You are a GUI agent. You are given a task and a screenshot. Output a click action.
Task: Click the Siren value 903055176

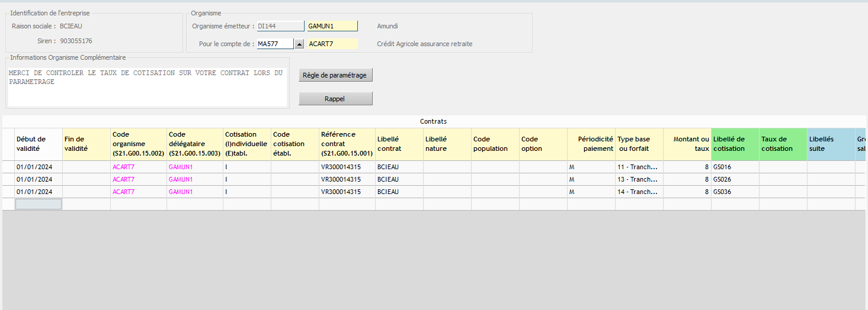click(76, 41)
